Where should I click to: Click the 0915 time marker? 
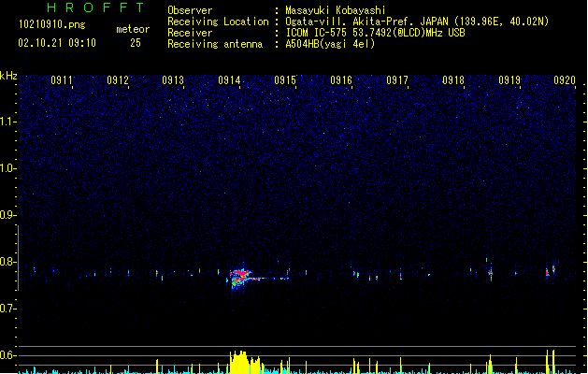click(285, 80)
